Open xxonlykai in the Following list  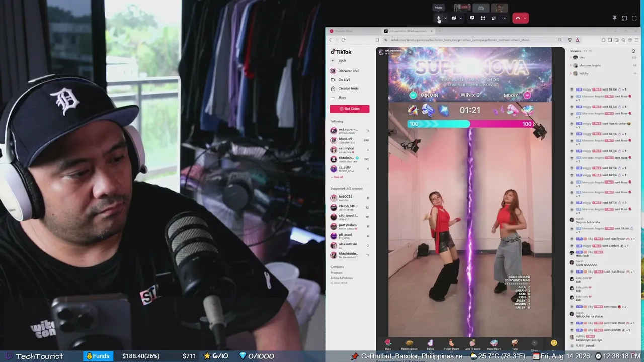pyautogui.click(x=350, y=149)
